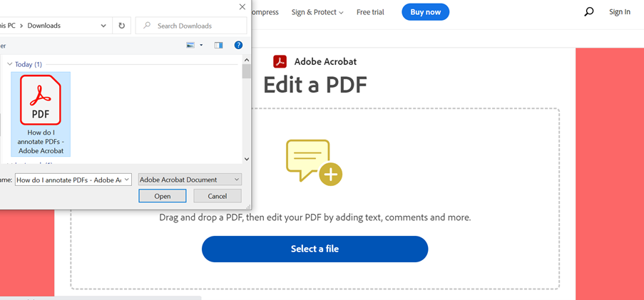Open the view options dropdown arrow
This screenshot has width=644, height=300.
pyautogui.click(x=201, y=45)
